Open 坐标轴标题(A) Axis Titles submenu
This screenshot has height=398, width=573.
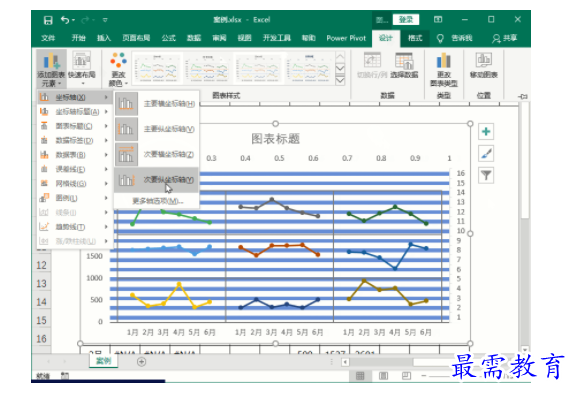click(x=75, y=112)
